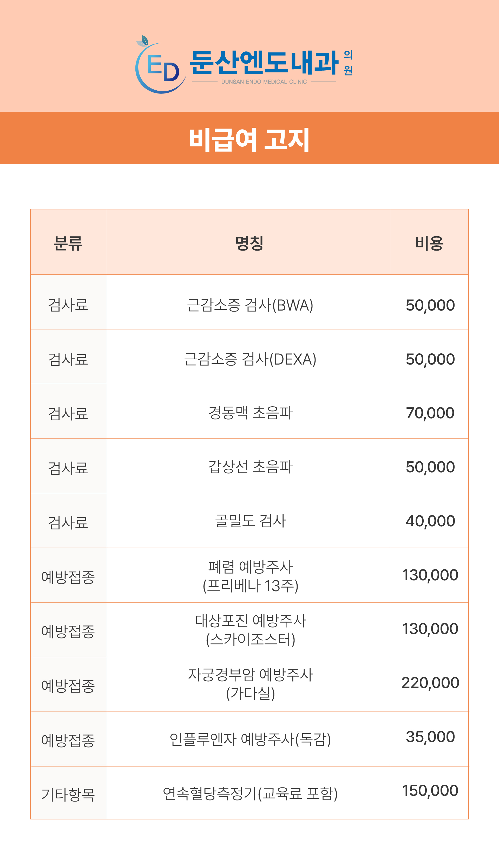Select the 근감소증 검사(DEXA) row name

[x=250, y=359]
